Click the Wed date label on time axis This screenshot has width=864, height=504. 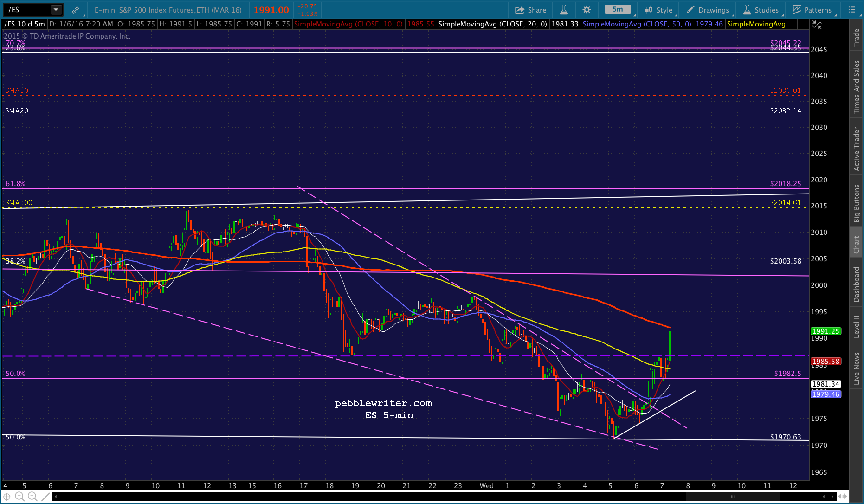[x=487, y=486]
